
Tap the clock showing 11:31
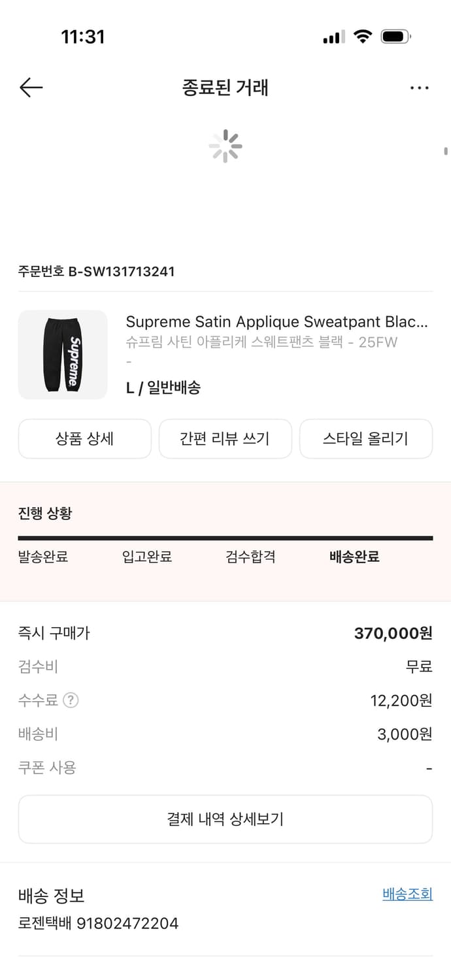(x=84, y=37)
